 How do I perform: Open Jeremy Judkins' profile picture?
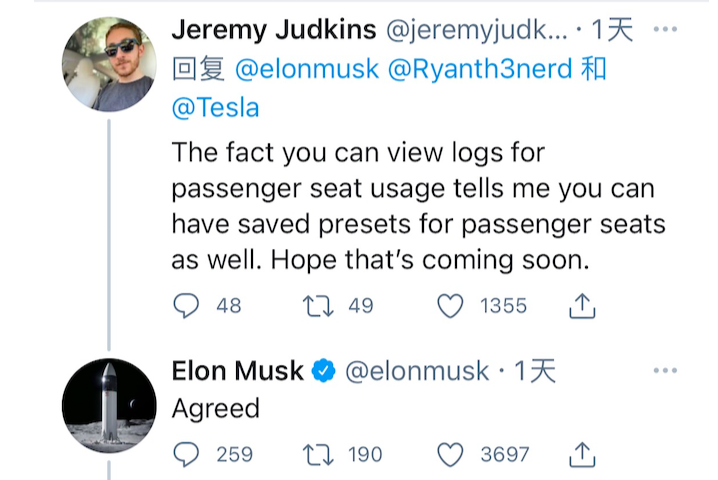pyautogui.click(x=109, y=64)
